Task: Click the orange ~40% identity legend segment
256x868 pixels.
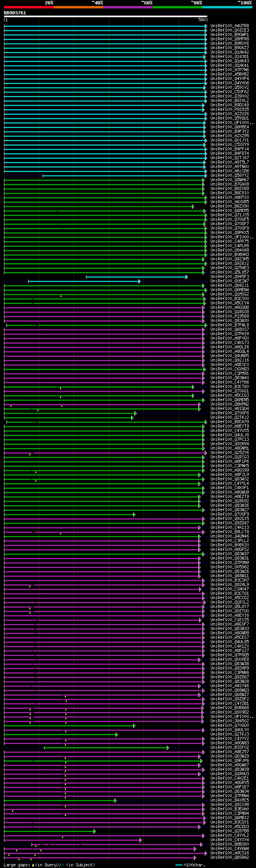Action: pos(78,7)
